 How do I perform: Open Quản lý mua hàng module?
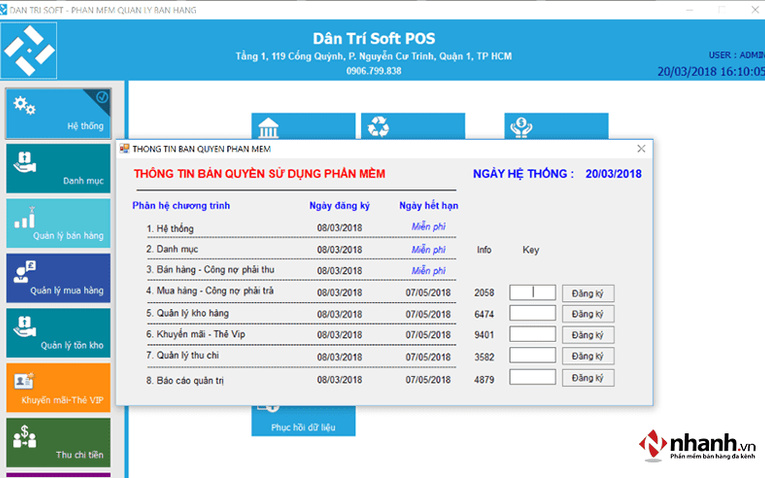pos(58,278)
